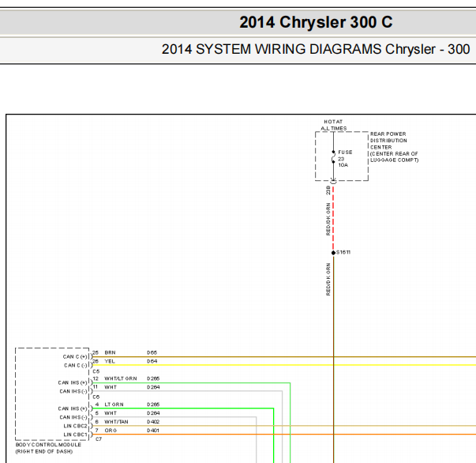Click the '2014 SYSTEM WIRING DIAGRAMS Chrysler - 300' subtitle
The height and width of the screenshot is (463, 476).
coord(316,49)
